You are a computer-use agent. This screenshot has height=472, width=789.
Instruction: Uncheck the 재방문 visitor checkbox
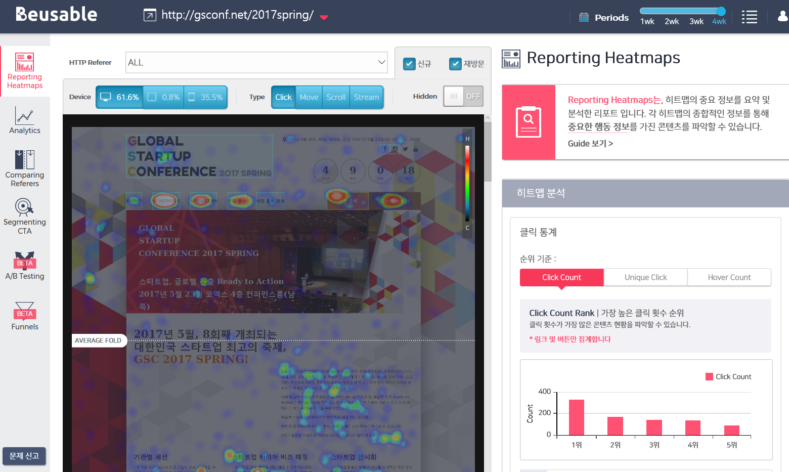(x=455, y=64)
